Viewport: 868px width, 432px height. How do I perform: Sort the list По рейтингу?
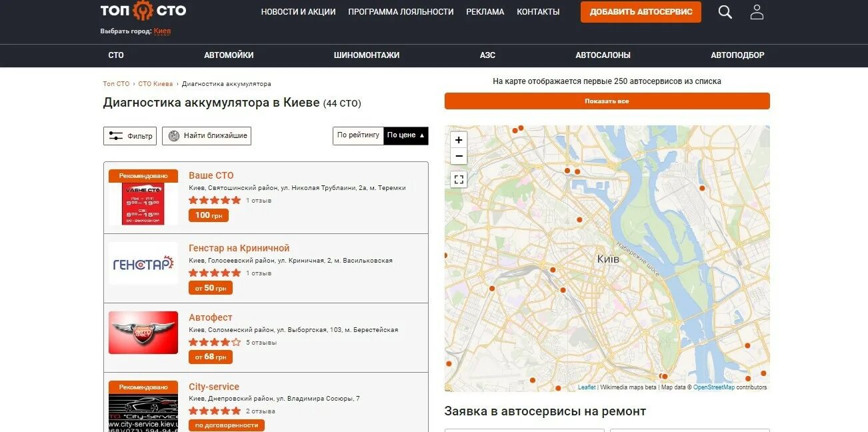(358, 135)
